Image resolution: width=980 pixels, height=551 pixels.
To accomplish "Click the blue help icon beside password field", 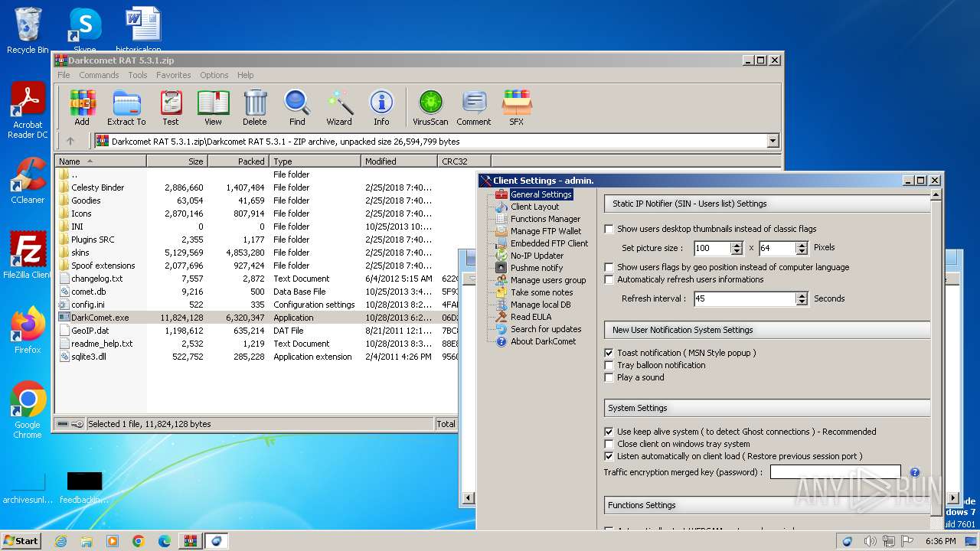I will 914,472.
